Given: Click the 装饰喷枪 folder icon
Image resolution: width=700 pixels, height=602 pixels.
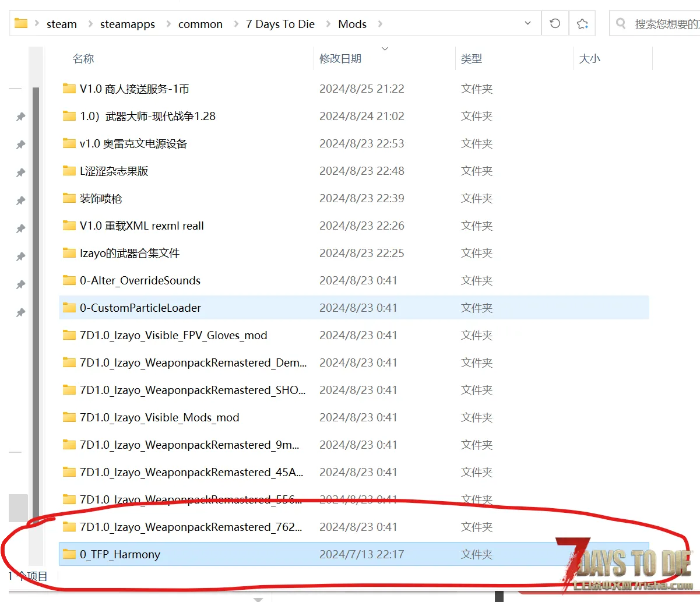Looking at the screenshot, I should pyautogui.click(x=69, y=198).
